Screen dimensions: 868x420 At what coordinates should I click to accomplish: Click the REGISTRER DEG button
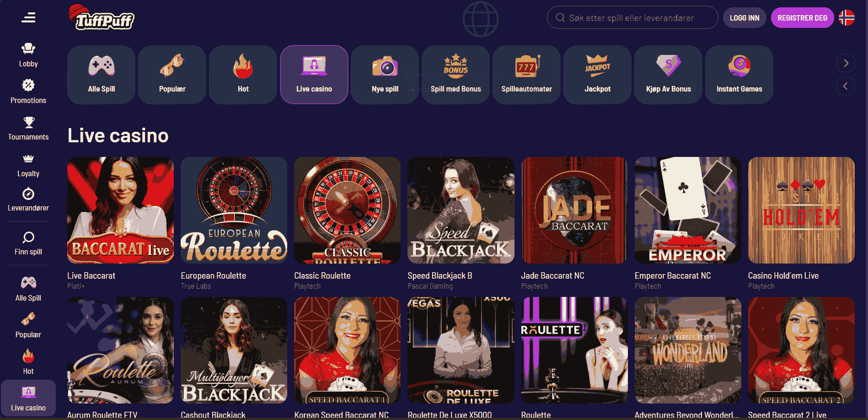(802, 18)
